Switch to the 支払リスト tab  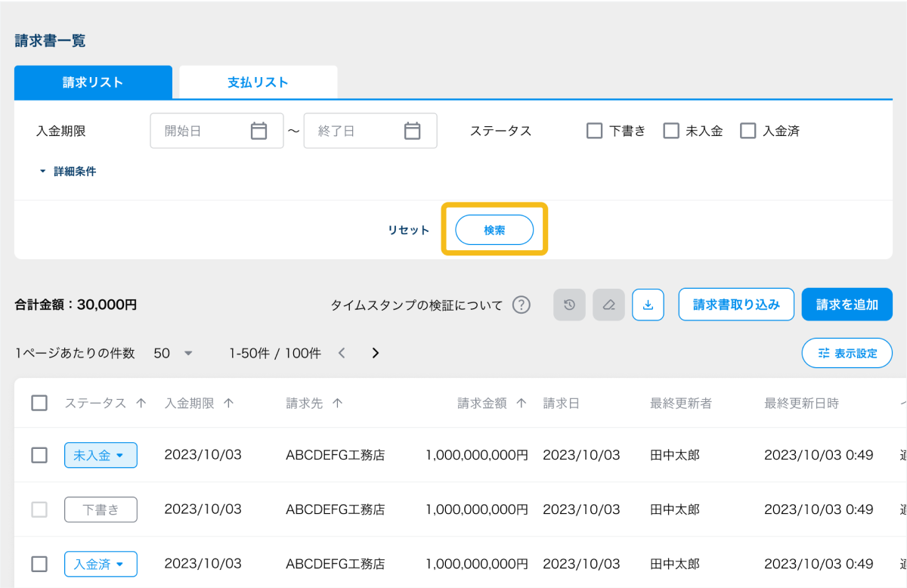click(258, 82)
